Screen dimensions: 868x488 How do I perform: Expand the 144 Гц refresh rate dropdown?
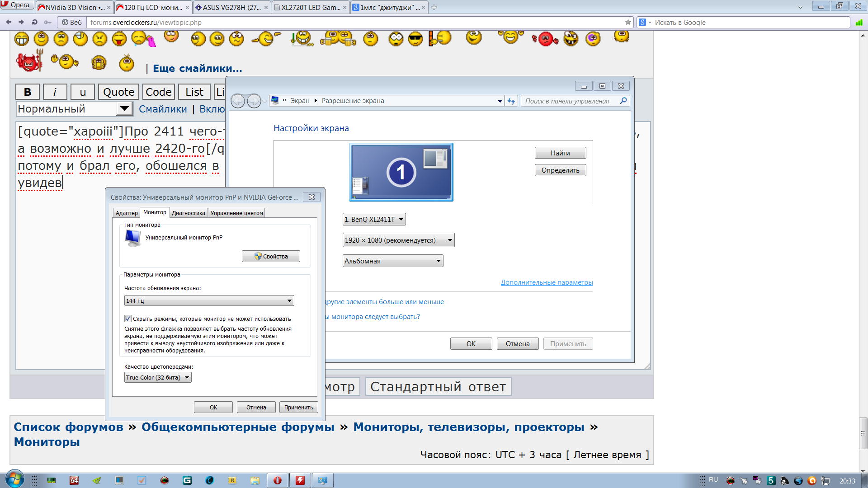[x=209, y=300]
